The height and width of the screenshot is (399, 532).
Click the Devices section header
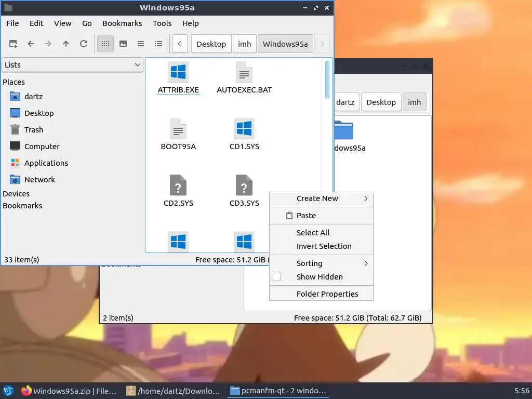[x=16, y=194]
